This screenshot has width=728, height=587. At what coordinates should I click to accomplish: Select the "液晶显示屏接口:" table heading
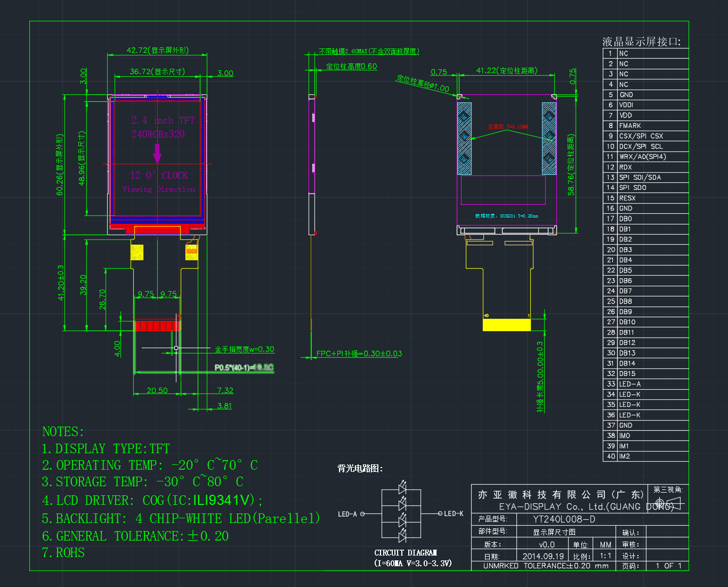tap(642, 42)
